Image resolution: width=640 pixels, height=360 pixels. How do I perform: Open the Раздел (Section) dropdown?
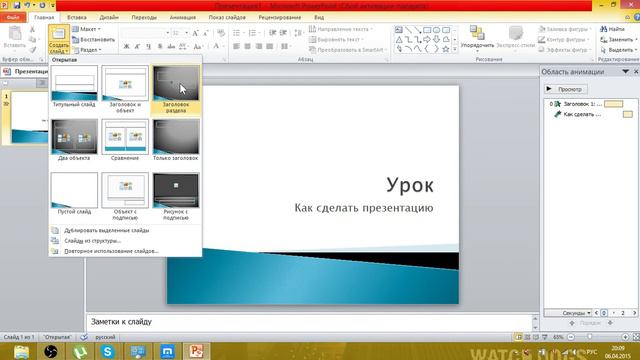coord(87,50)
